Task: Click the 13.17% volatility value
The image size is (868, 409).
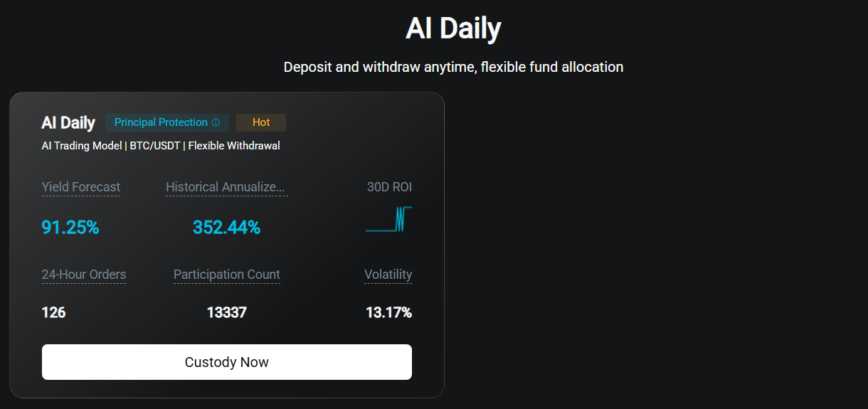Action: tap(388, 312)
